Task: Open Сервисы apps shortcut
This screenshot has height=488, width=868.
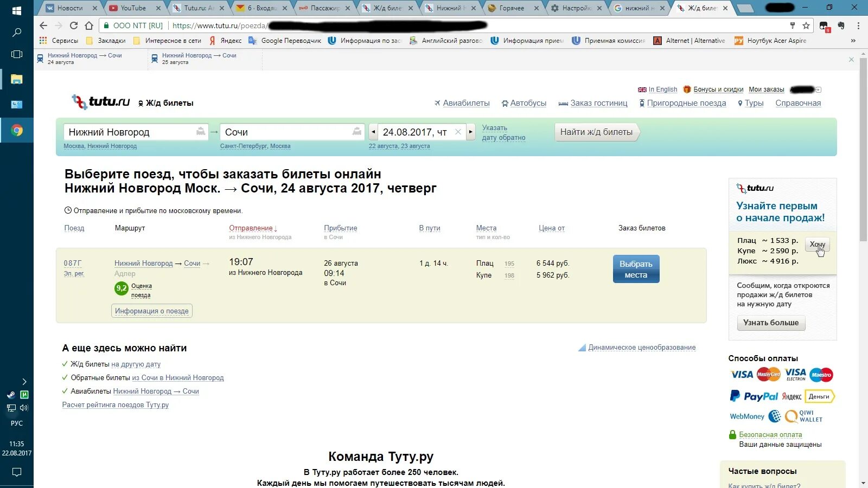Action: click(59, 41)
